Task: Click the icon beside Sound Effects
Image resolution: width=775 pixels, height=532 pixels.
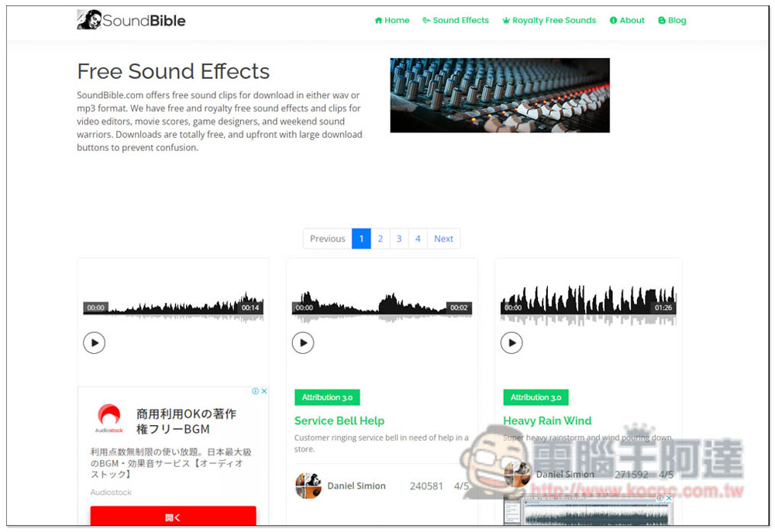Action: (426, 20)
